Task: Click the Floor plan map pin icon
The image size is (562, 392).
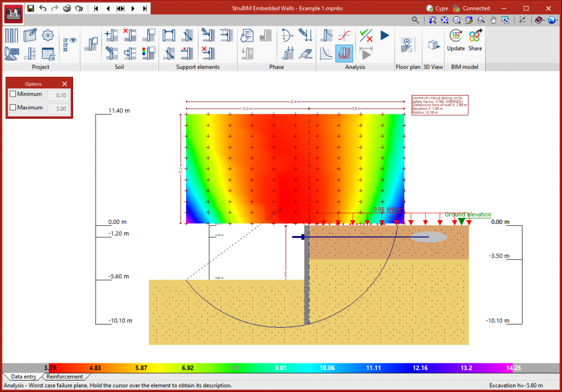Action: pos(407,44)
